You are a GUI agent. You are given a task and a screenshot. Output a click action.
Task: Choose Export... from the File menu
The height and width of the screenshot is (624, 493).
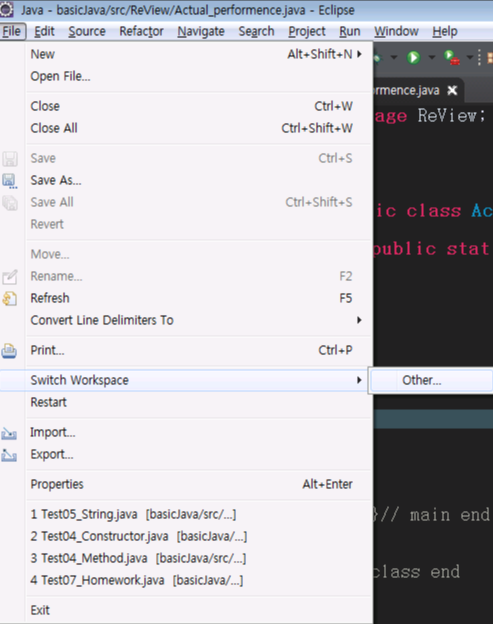(186, 454)
